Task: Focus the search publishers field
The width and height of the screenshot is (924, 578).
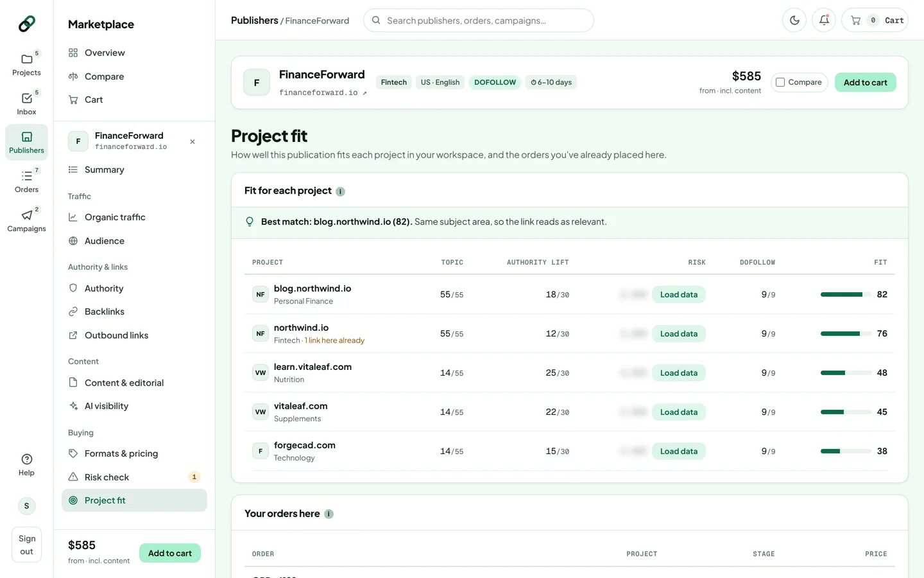Action: point(478,21)
